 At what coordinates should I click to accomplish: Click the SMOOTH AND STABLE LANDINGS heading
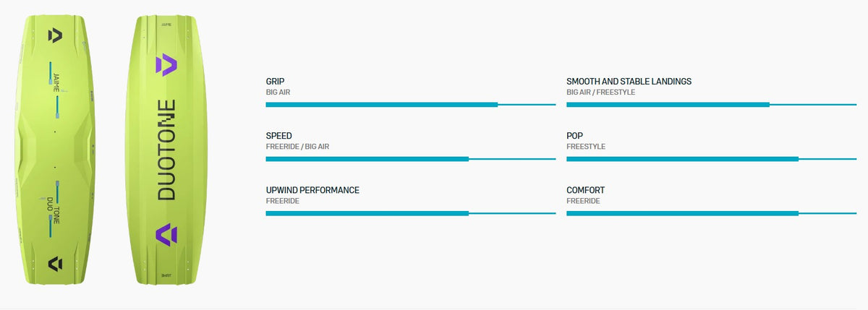point(629,82)
